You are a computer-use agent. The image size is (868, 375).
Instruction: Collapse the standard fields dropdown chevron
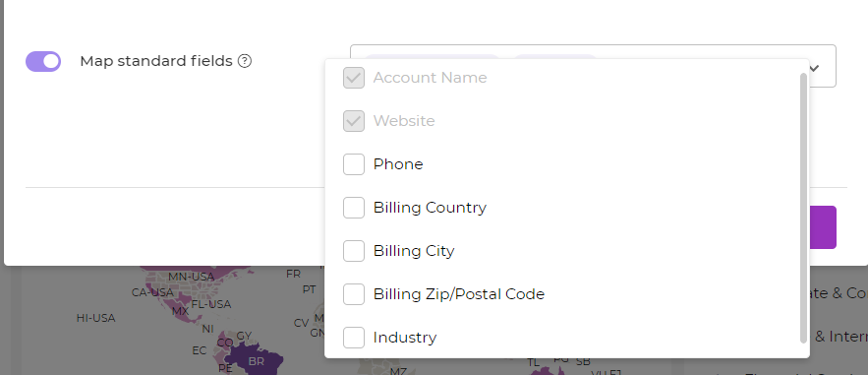click(x=814, y=68)
